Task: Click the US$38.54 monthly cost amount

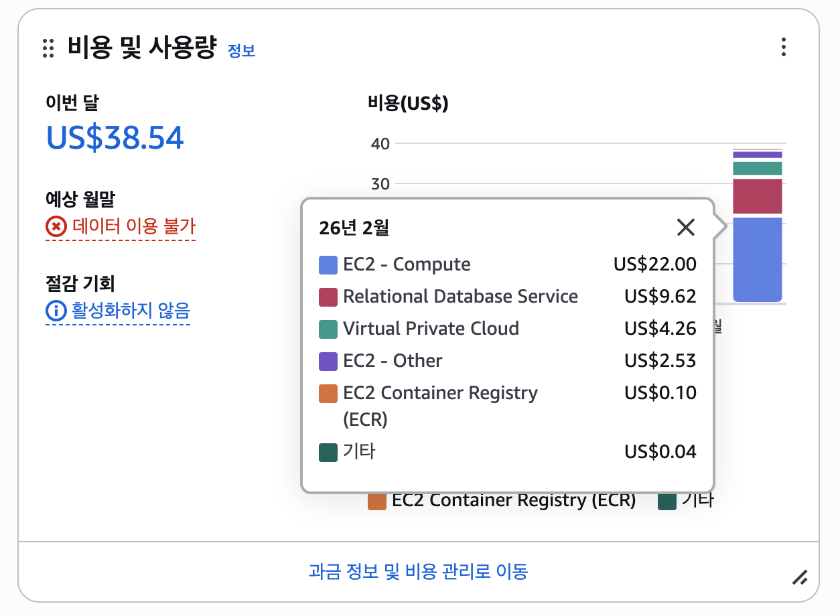Action: (115, 137)
